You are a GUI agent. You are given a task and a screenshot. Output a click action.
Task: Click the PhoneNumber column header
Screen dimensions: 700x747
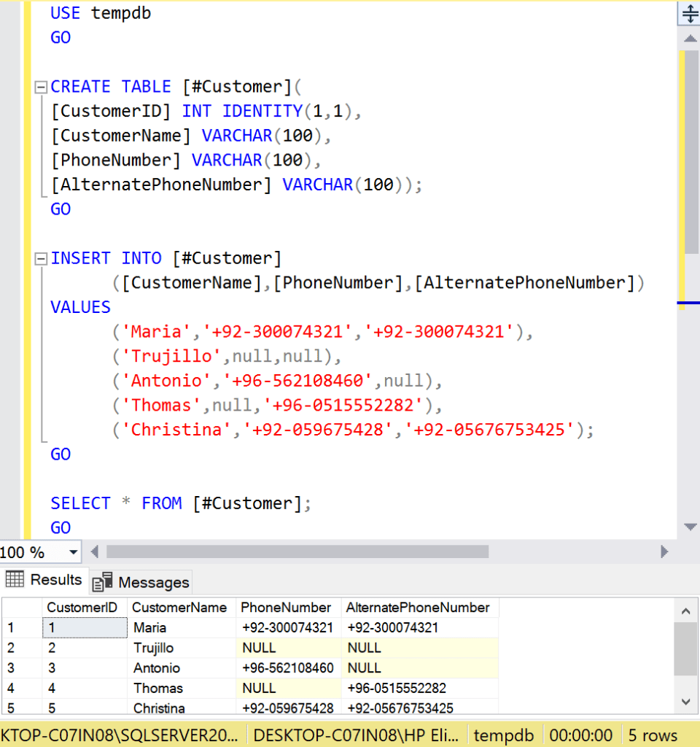point(286,608)
